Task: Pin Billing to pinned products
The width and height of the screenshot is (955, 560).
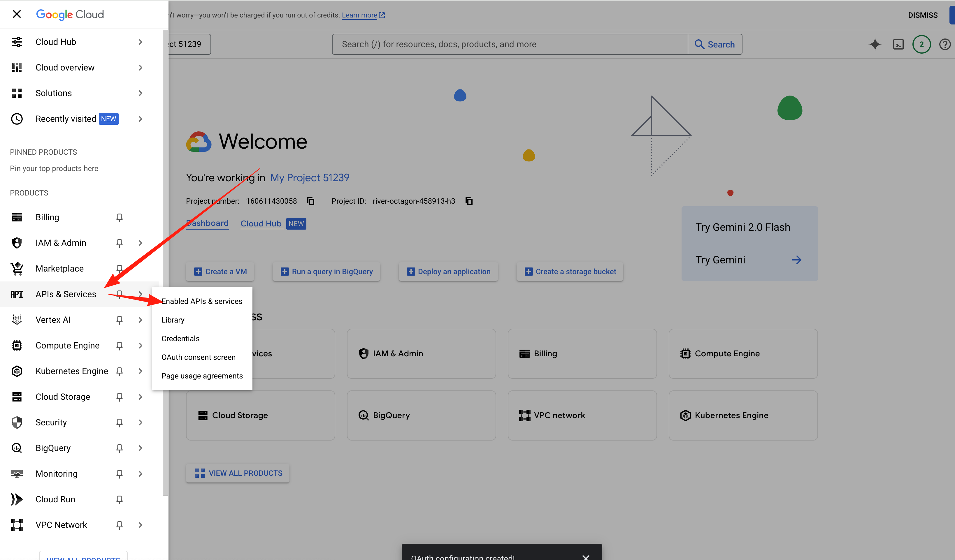Action: 120,217
